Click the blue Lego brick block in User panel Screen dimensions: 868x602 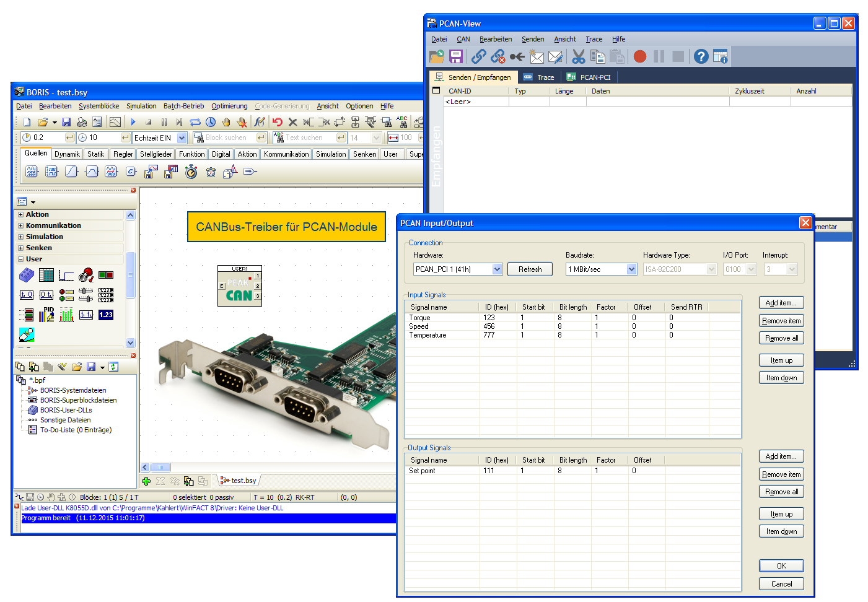click(27, 274)
